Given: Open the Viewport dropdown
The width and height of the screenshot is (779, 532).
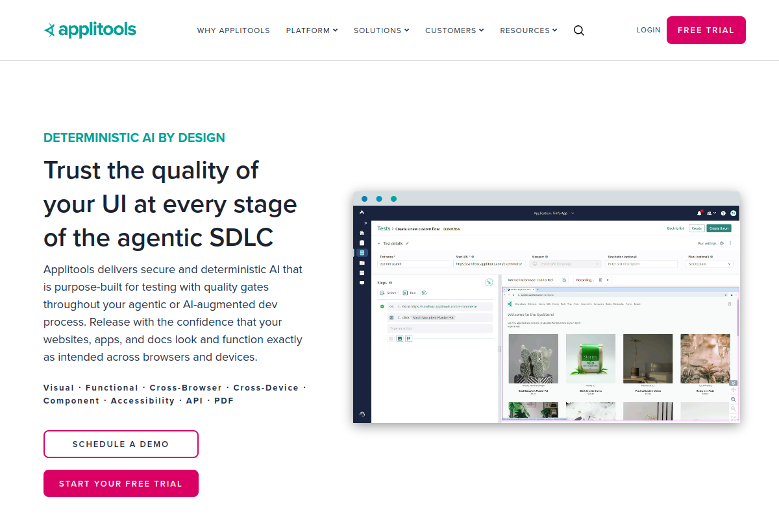Looking at the screenshot, I should [x=565, y=264].
